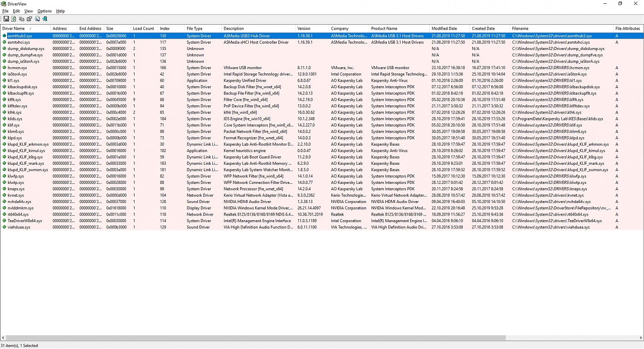Click the green dot icon beside klflt.sys
The image size is (644, 349).
(x=4, y=100)
